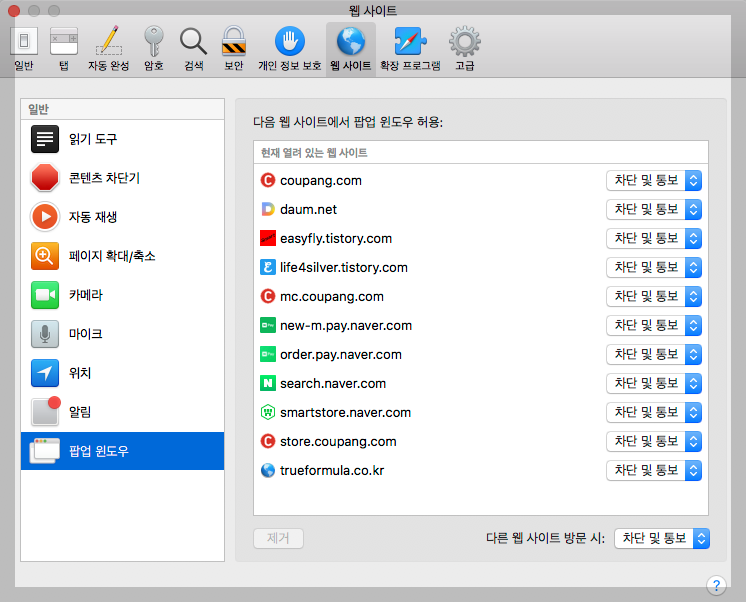Viewport: 746px width, 602px height.
Task: Select the mc.coupang.com row text
Action: (x=332, y=296)
